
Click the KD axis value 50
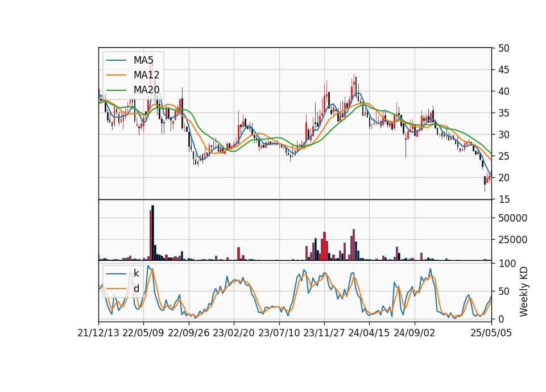point(503,291)
